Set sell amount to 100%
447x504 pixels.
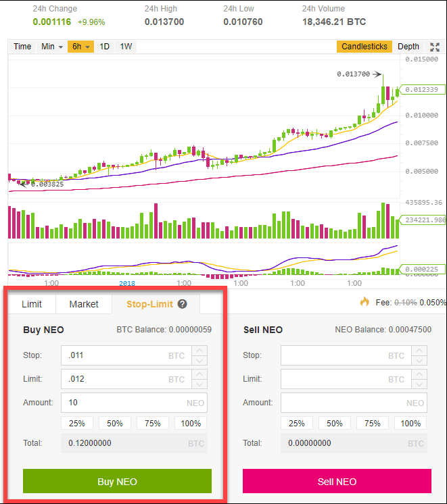tap(410, 423)
